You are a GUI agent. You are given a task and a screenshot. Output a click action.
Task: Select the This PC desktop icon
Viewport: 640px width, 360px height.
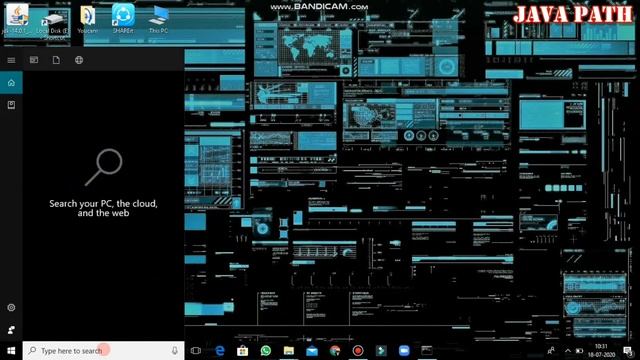[x=158, y=19]
